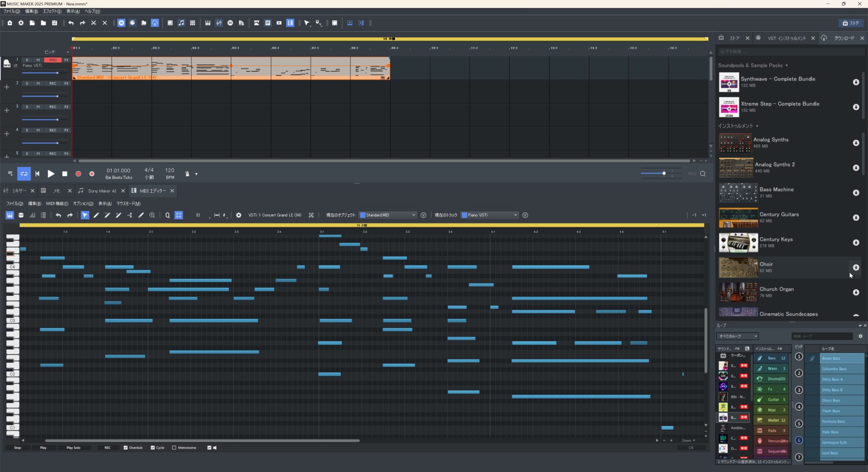Image resolution: width=868 pixels, height=472 pixels.
Task: Switch to the Song Maker AI tab
Action: (102, 191)
